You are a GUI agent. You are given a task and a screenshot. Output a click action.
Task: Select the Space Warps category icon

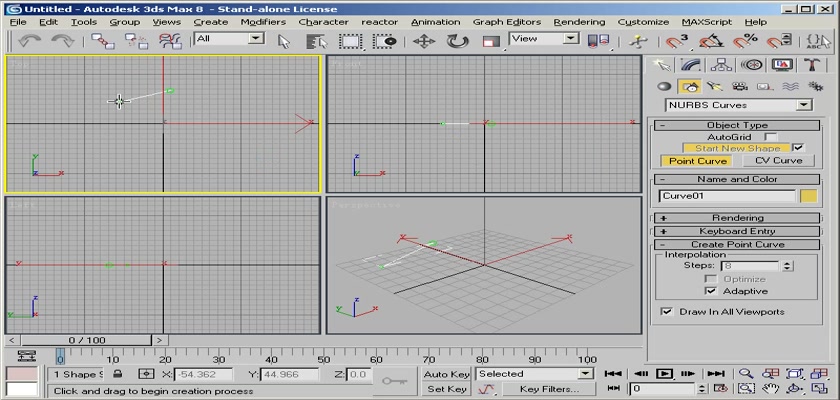(790, 86)
